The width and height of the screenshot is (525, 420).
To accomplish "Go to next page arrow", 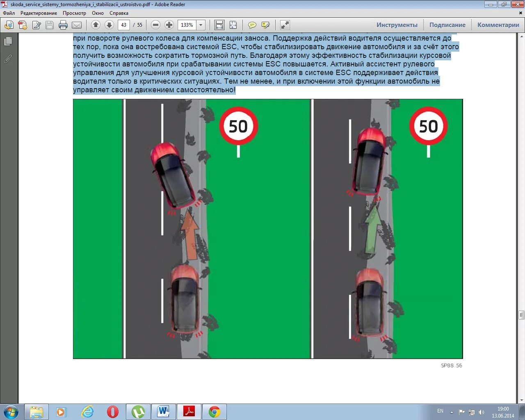I will click(109, 25).
